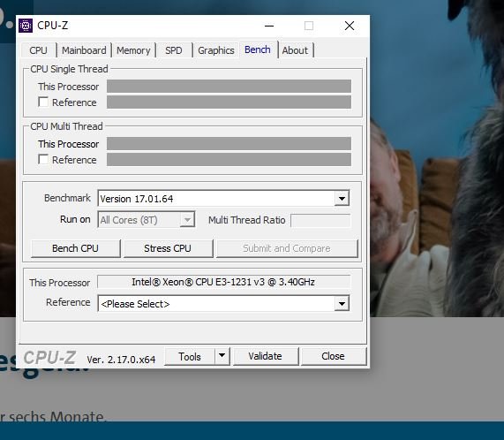This screenshot has width=504, height=440.
Task: Select the Memory tab
Action: (x=133, y=50)
